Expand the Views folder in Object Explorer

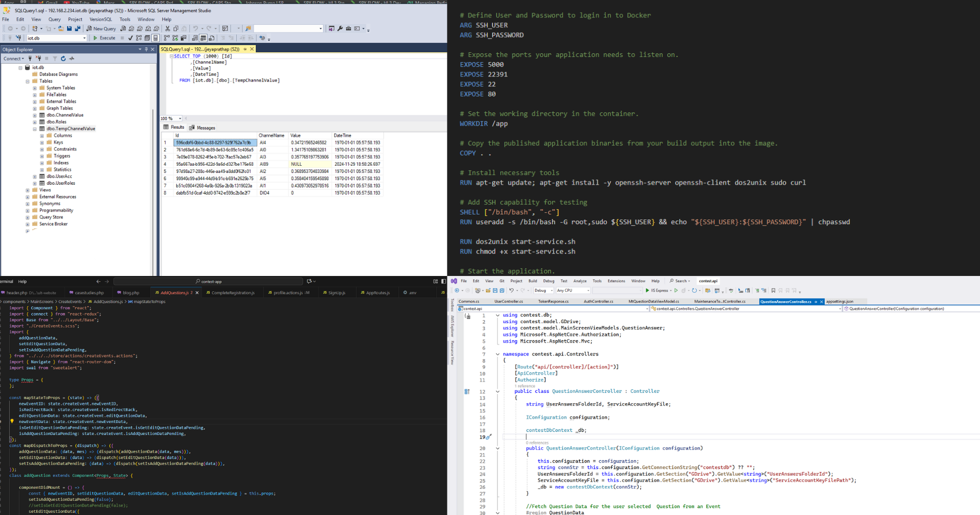(28, 190)
